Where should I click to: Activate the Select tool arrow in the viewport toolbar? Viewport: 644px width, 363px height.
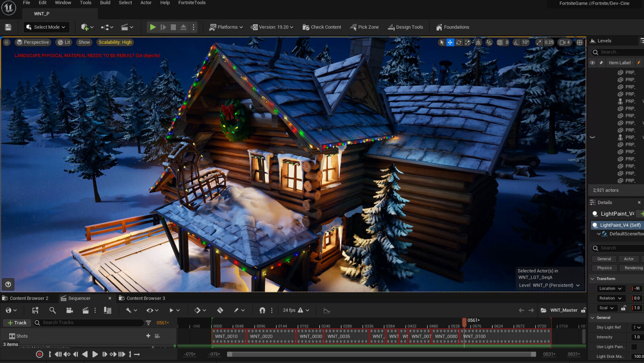click(x=442, y=42)
